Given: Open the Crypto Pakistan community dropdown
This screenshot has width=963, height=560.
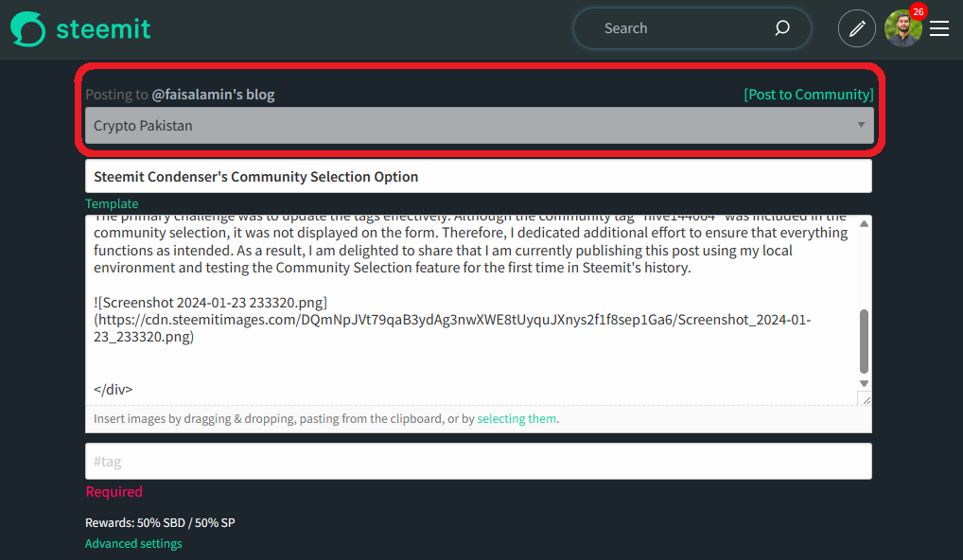Looking at the screenshot, I should click(x=479, y=125).
